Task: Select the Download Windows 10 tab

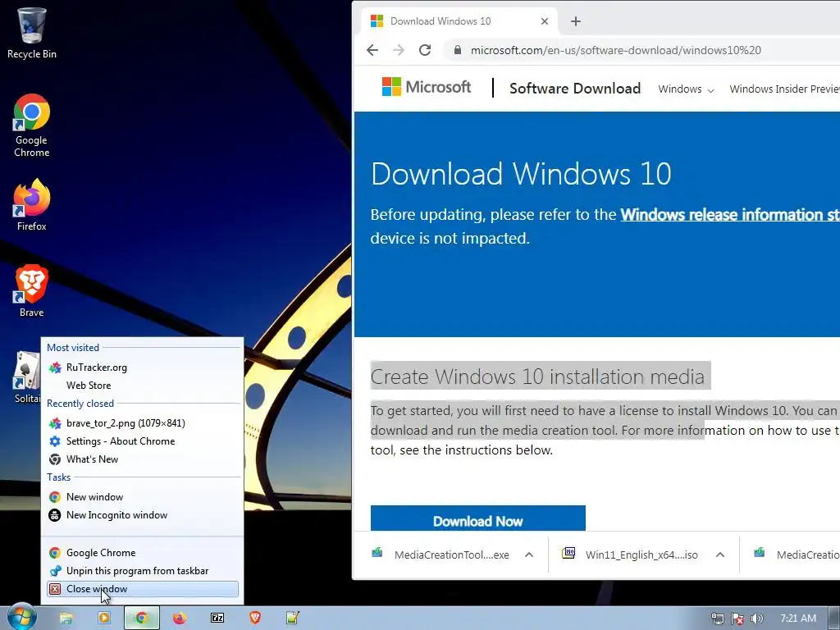Action: click(459, 21)
